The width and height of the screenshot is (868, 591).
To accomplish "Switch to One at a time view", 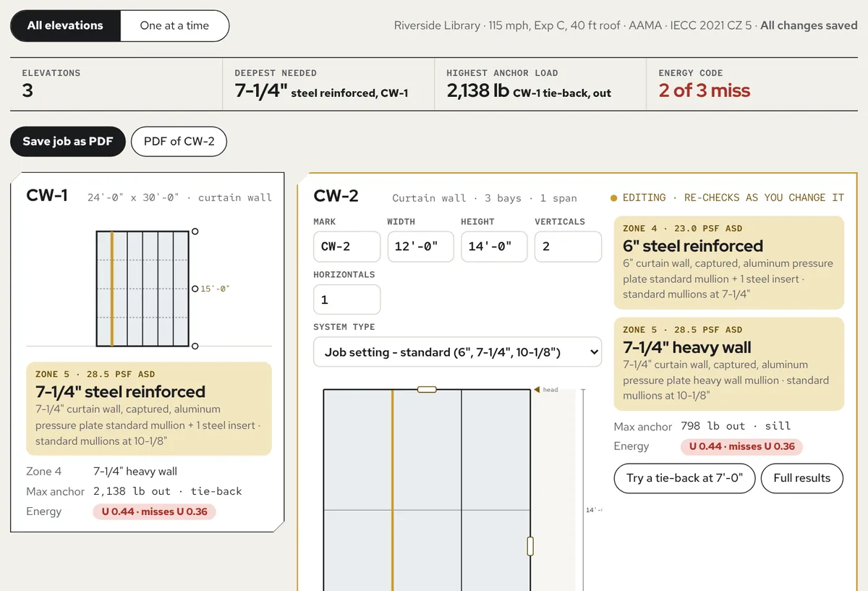I will [174, 25].
